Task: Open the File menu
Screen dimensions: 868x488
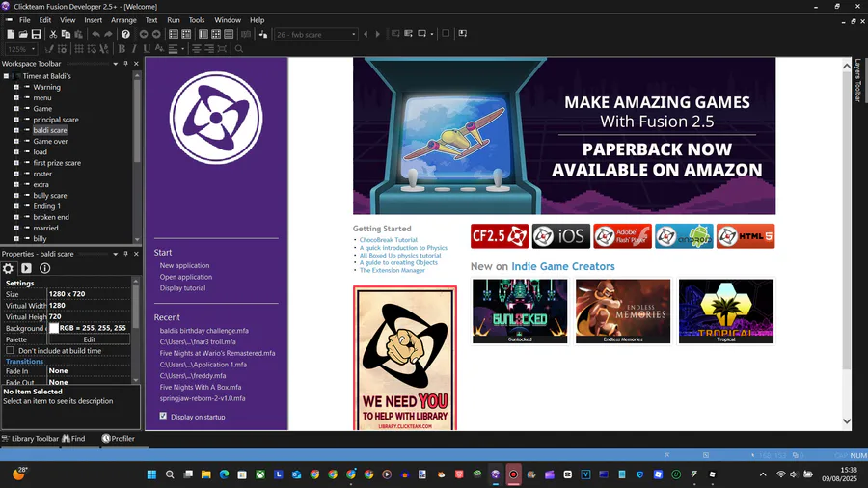Action: click(x=25, y=20)
